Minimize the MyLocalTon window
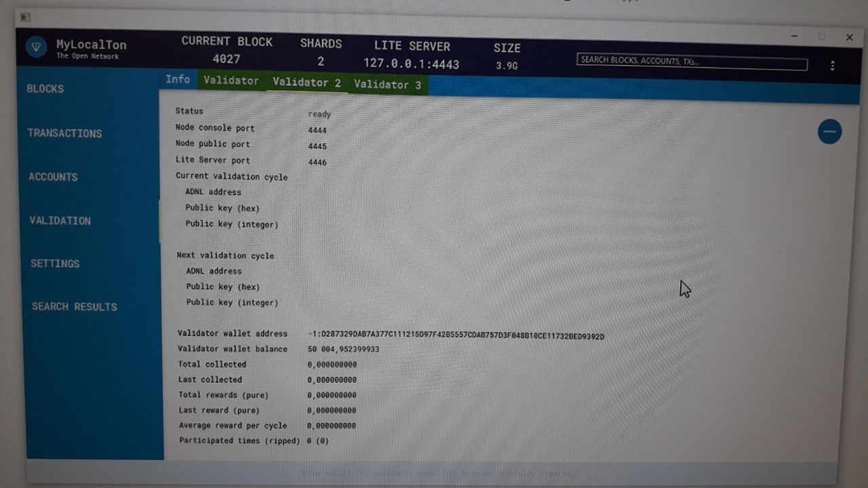Image resolution: width=868 pixels, height=488 pixels. [795, 35]
